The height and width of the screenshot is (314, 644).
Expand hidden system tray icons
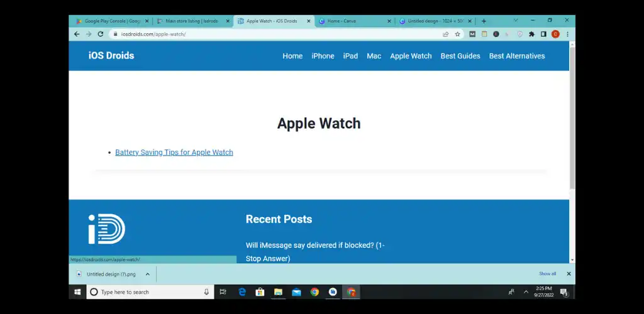coord(526,292)
